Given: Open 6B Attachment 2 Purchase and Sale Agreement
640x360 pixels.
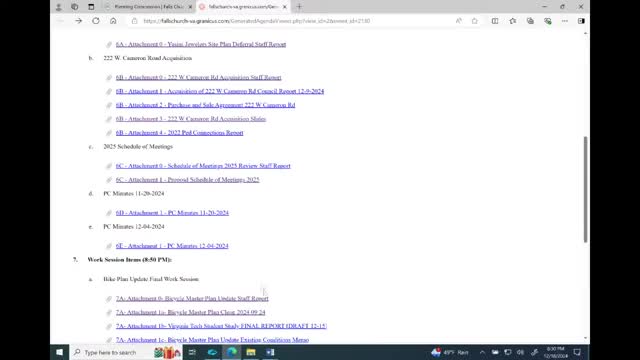Looking at the screenshot, I should [x=205, y=105].
